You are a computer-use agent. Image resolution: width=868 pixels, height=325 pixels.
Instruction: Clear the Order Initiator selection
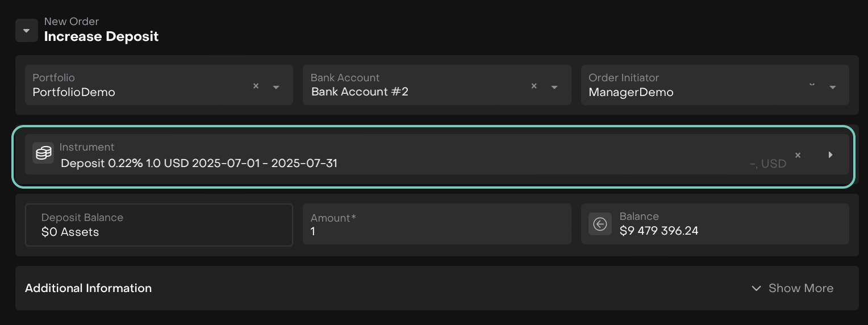point(812,85)
